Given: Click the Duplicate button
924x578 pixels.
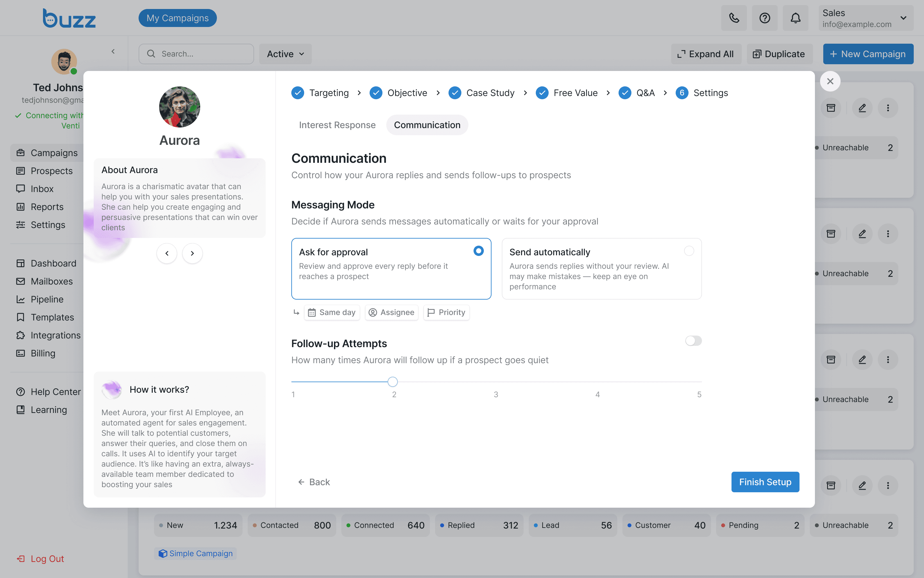Looking at the screenshot, I should coord(779,54).
